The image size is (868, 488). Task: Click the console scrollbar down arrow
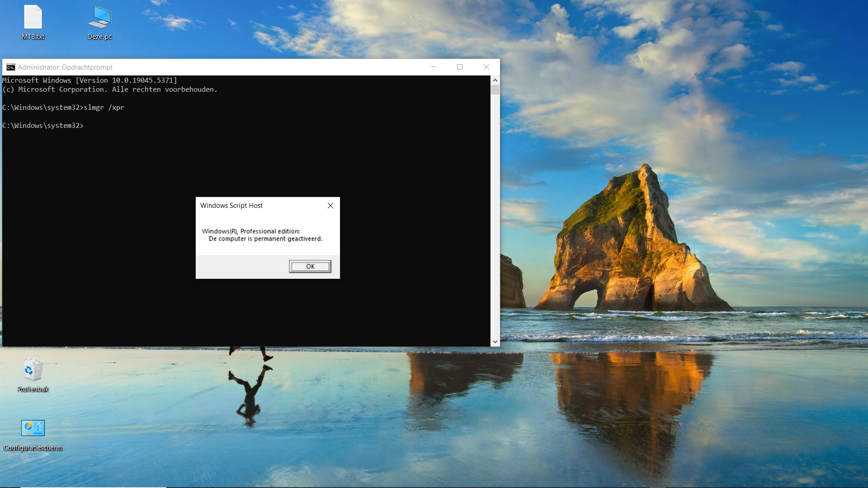coord(495,342)
